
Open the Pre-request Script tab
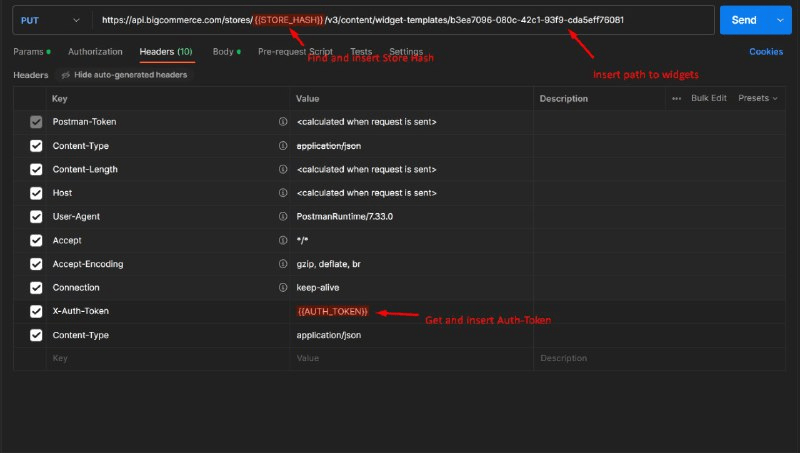(x=295, y=52)
